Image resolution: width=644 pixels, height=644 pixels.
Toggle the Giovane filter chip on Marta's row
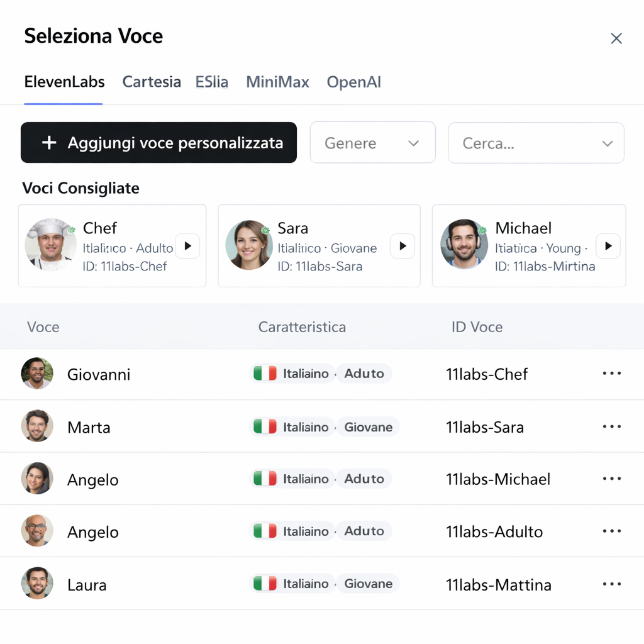click(x=367, y=426)
